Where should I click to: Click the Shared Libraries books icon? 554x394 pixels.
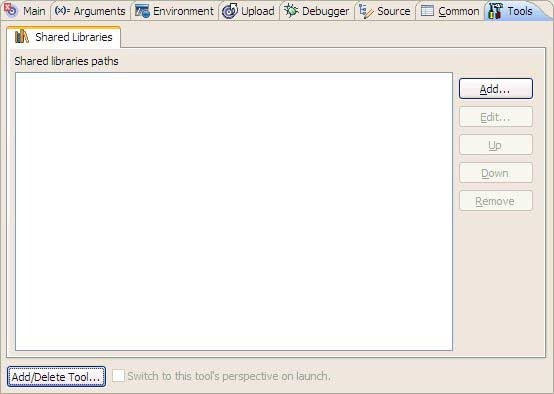[x=22, y=36]
